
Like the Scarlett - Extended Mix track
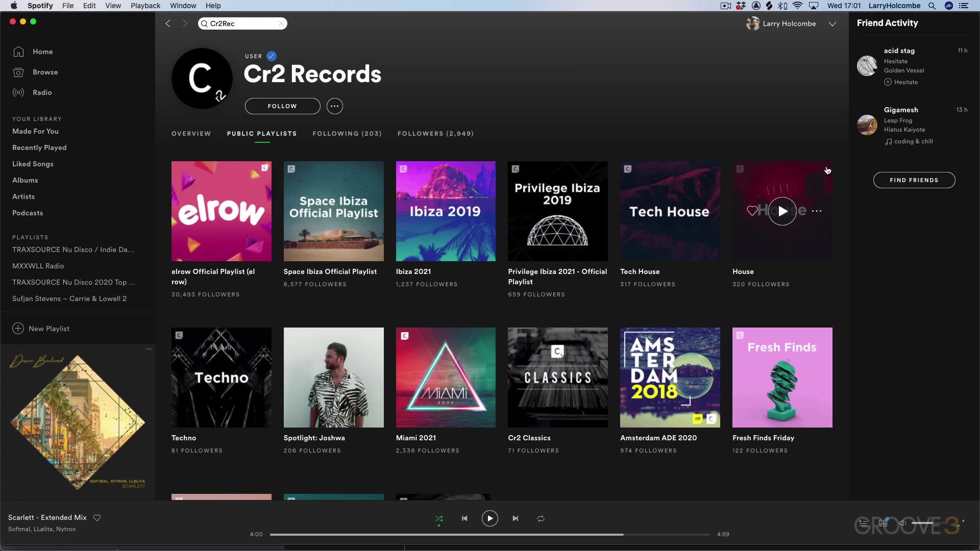coord(97,517)
